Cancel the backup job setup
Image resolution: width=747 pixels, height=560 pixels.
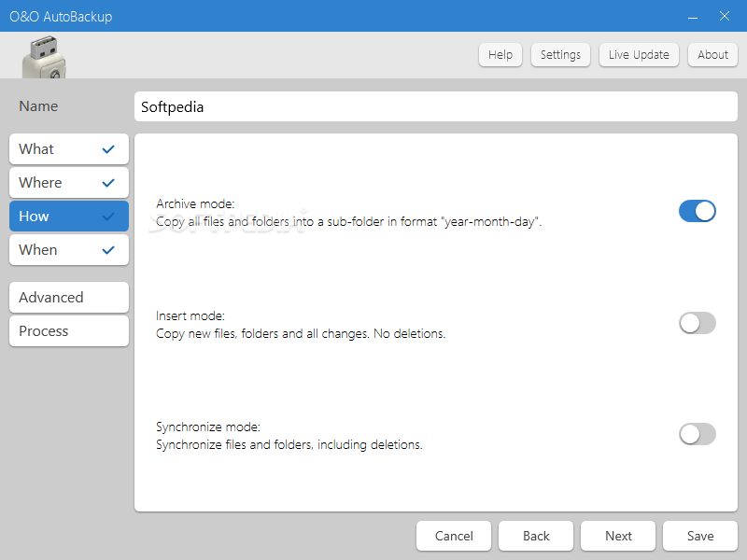point(454,536)
